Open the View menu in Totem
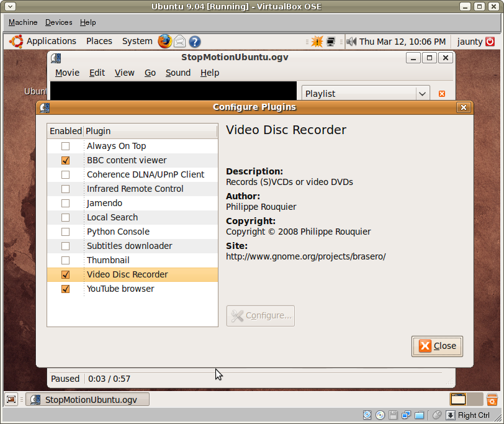The width and height of the screenshot is (504, 424). tap(124, 73)
